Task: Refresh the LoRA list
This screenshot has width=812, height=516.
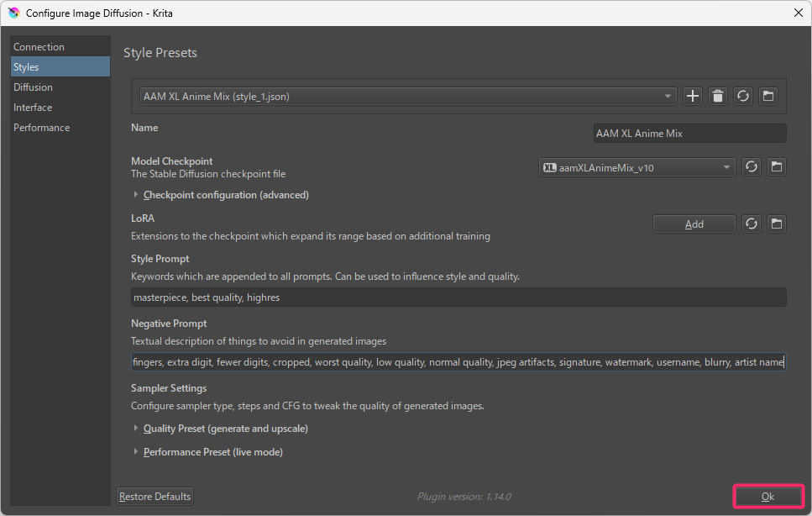Action: point(752,224)
